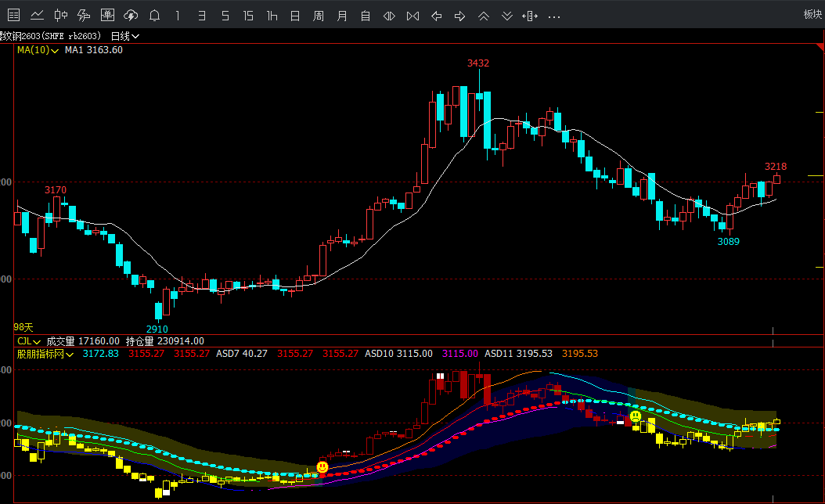Open the 板块 sector button

(813, 15)
